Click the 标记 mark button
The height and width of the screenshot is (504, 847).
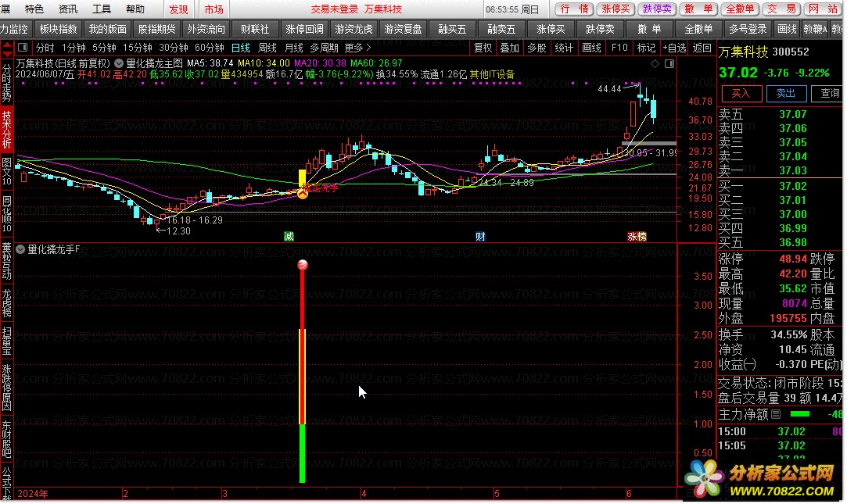coord(646,48)
